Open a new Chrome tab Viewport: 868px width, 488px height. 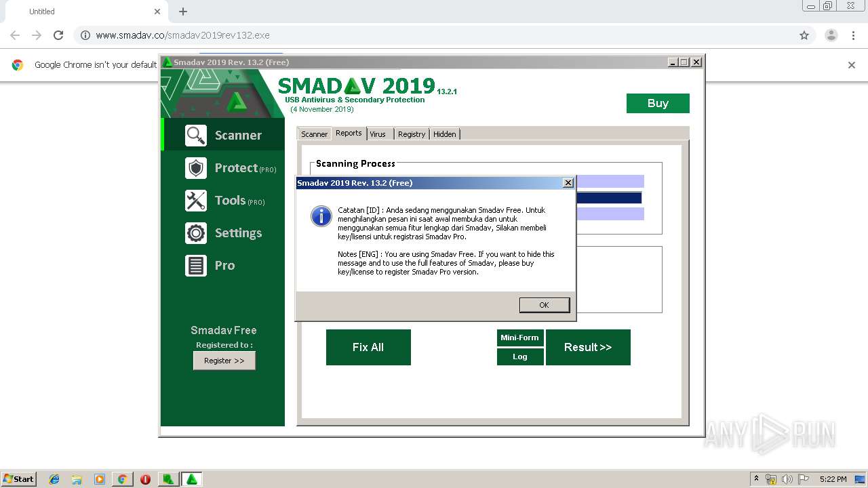(x=183, y=12)
